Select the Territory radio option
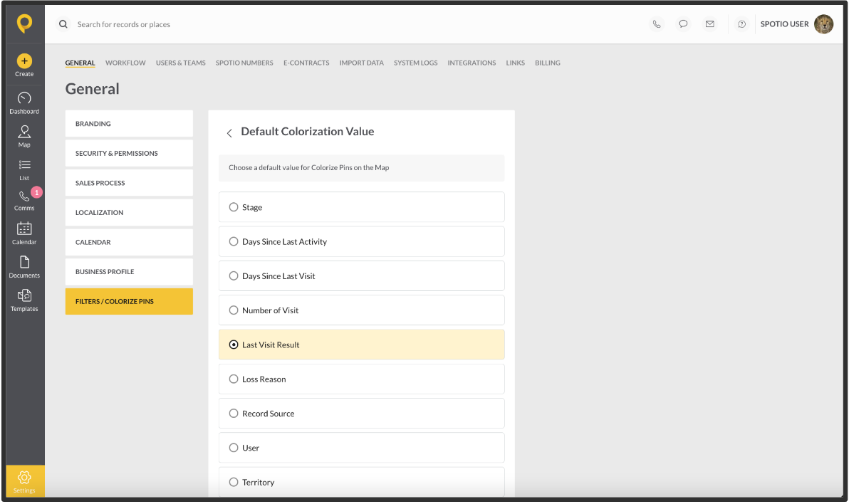The width and height of the screenshot is (849, 504). [362, 482]
